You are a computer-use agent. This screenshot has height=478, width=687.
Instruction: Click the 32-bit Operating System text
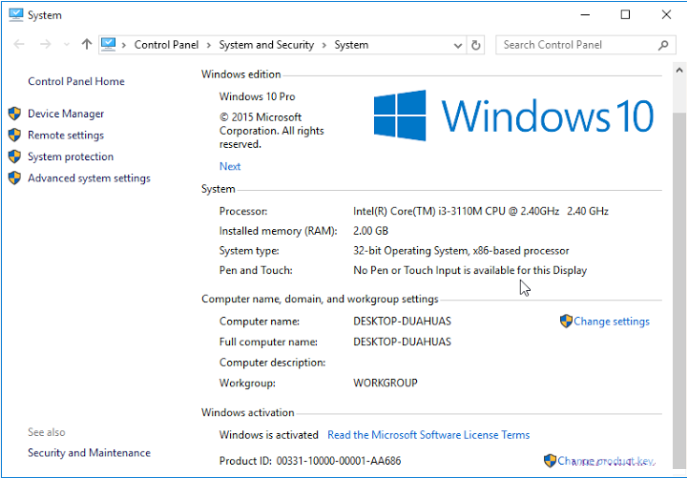(461, 251)
